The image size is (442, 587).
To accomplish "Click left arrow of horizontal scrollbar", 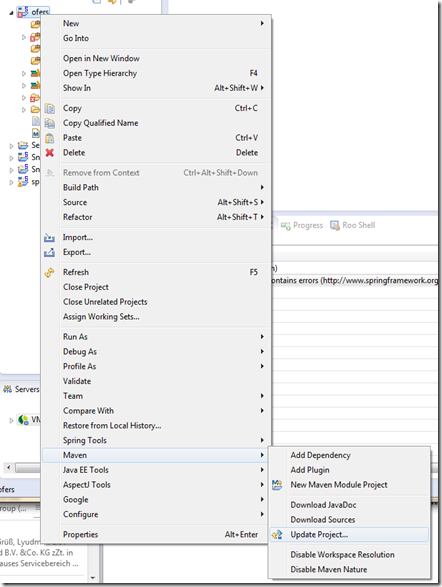I will point(9,468).
